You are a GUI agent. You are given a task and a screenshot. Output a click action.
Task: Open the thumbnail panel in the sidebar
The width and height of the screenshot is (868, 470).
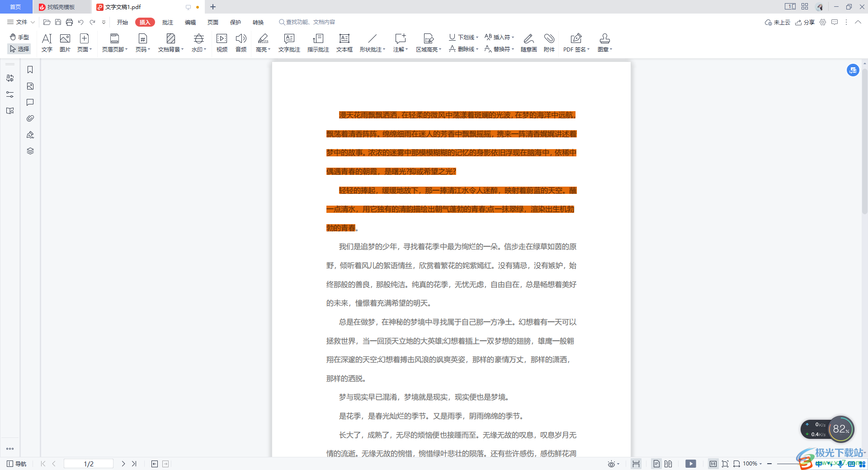coord(30,86)
